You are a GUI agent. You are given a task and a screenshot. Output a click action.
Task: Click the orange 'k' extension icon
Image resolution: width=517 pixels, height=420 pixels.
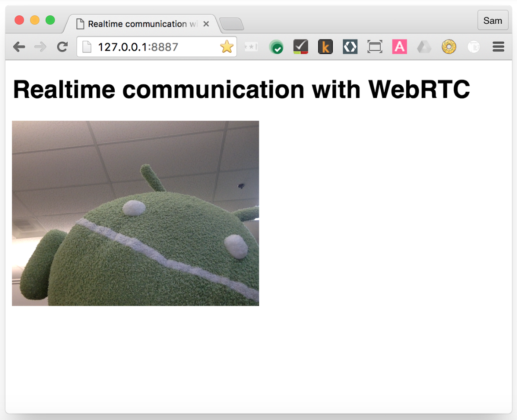tap(325, 47)
